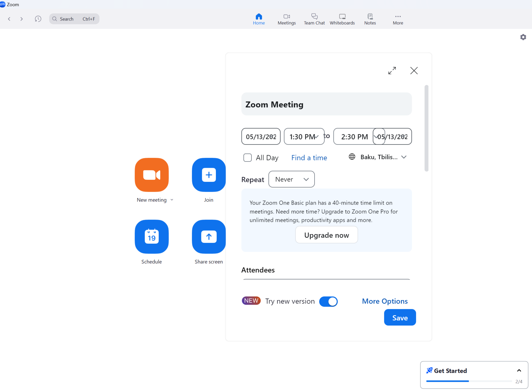Open Team Chat
532x392 pixels.
[x=314, y=19]
